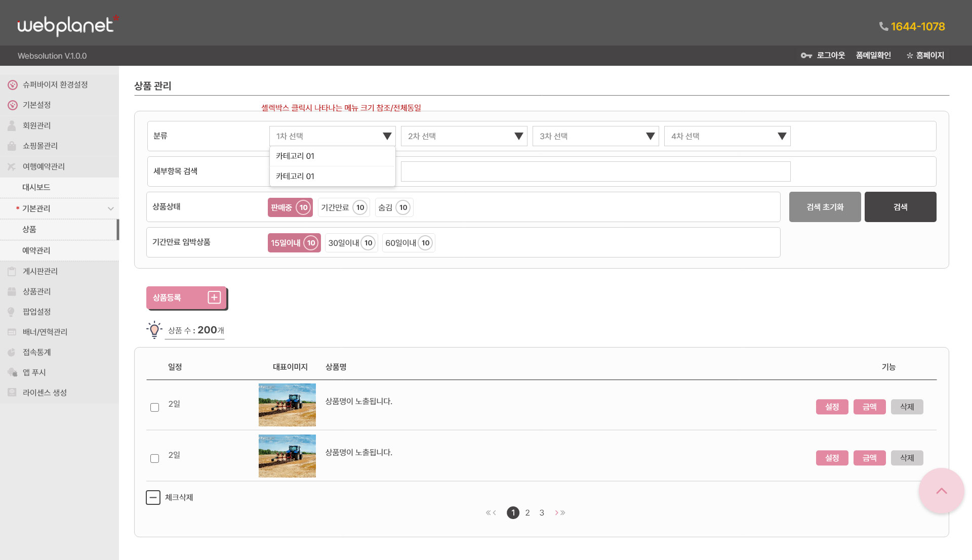Collapse the 기본관리 submenu chevron

pyautogui.click(x=110, y=208)
